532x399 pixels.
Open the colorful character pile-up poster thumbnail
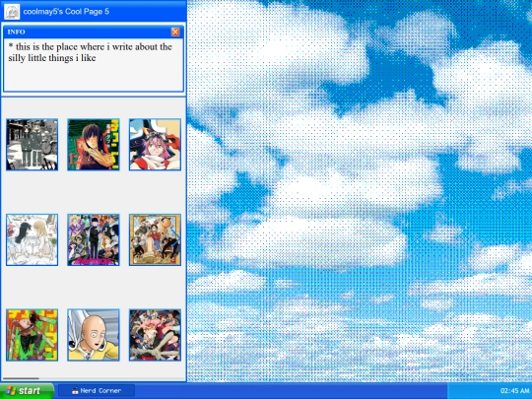pyautogui.click(x=155, y=335)
